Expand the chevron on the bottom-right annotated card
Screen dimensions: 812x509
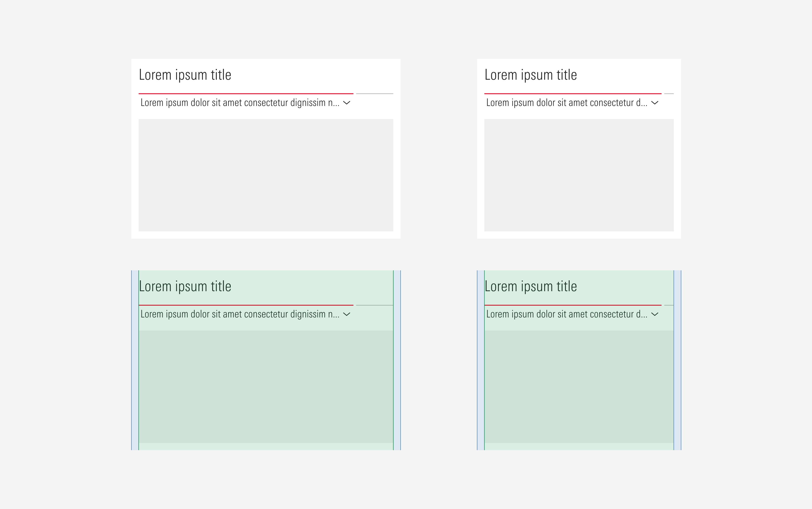point(655,314)
